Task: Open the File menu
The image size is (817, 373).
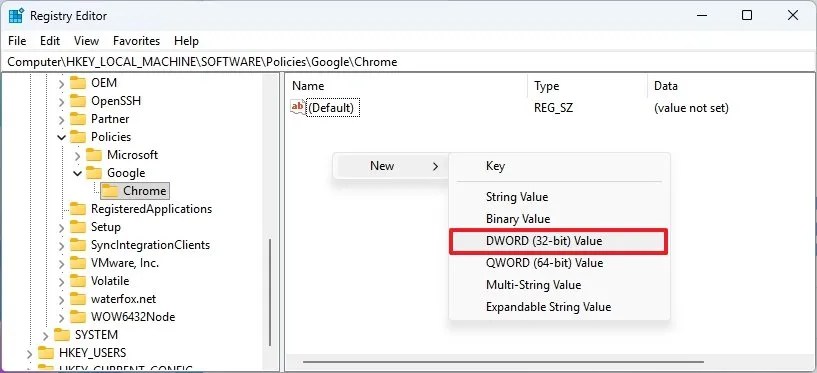Action: pos(17,41)
